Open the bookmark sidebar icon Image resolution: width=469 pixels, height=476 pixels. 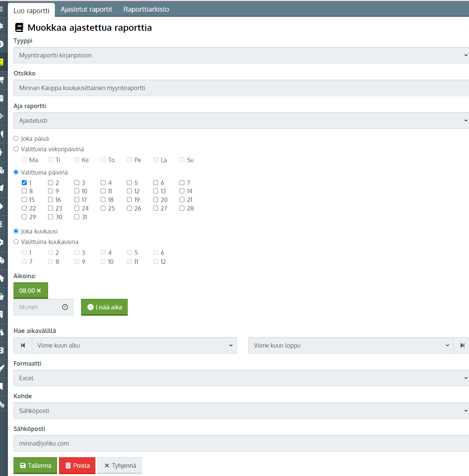(2, 386)
